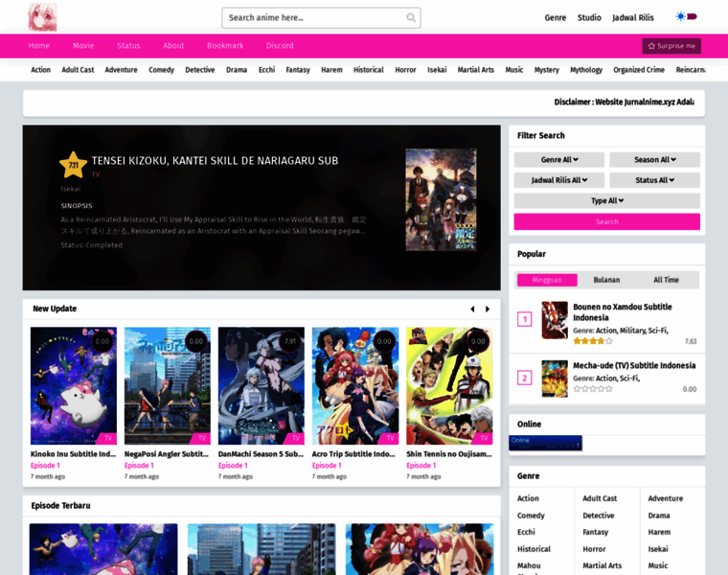This screenshot has width=728, height=575.
Task: Click the 7.11 star rating badge
Action: coord(74,165)
